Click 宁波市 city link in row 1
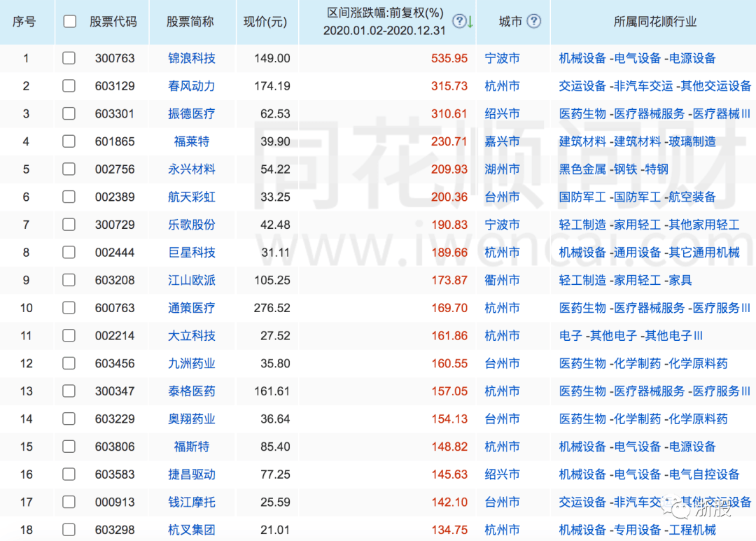This screenshot has height=541, width=756. point(501,58)
